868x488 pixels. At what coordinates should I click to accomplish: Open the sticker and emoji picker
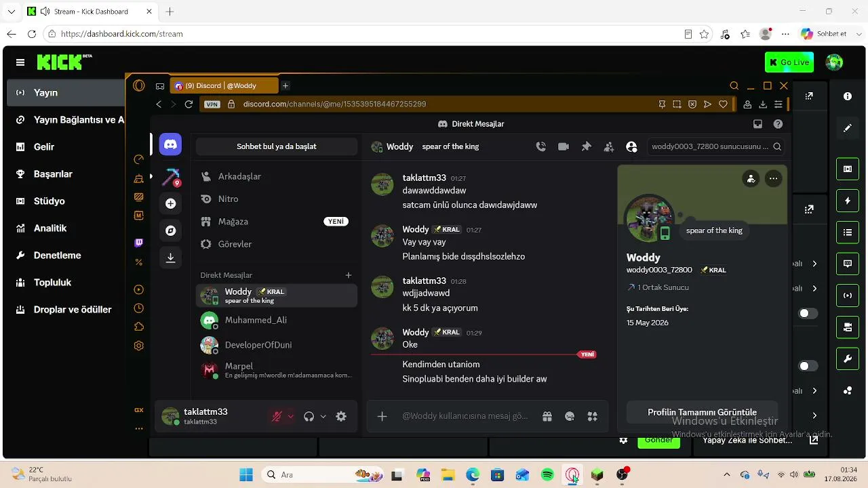click(x=570, y=416)
